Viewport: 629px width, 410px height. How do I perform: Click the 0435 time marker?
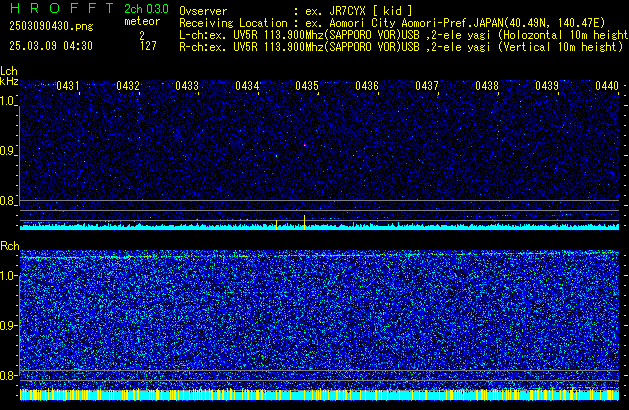(307, 86)
